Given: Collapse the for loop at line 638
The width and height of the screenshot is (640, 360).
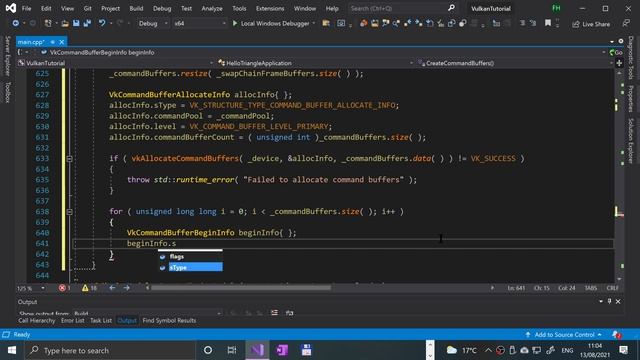Looking at the screenshot, I should click(x=69, y=212).
